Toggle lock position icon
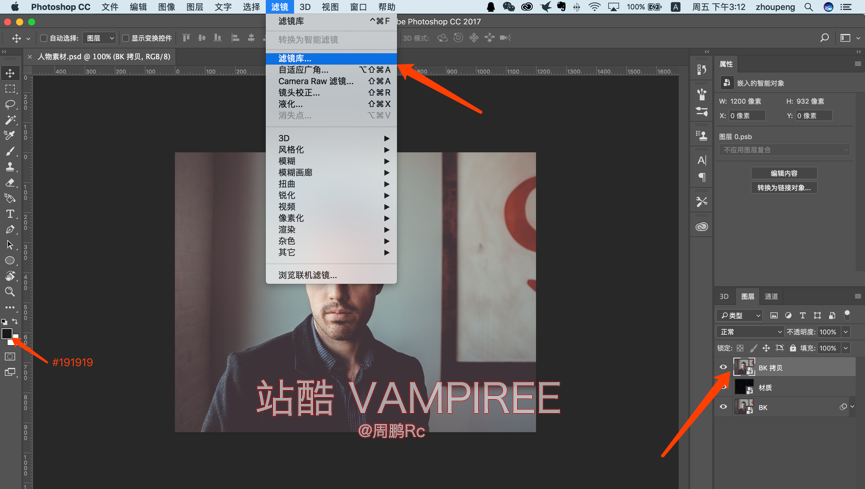Screen dimensions: 865x489 click(x=766, y=348)
